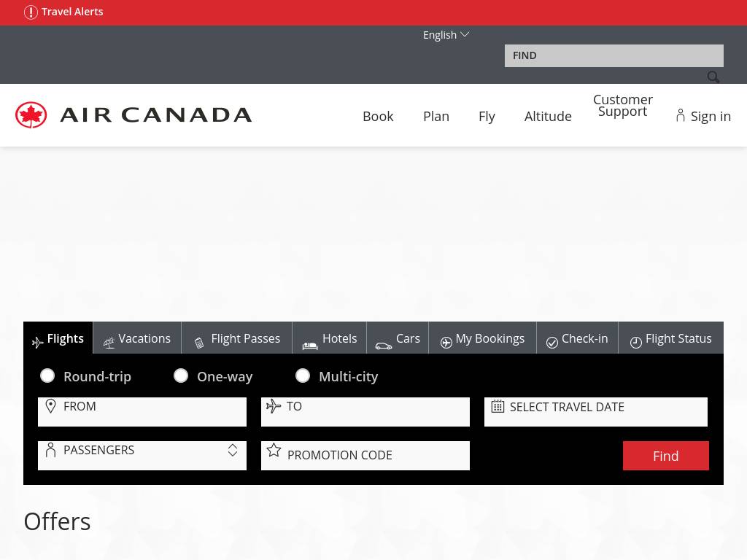Open the Fly menu
The height and width of the screenshot is (560, 747).
(487, 116)
